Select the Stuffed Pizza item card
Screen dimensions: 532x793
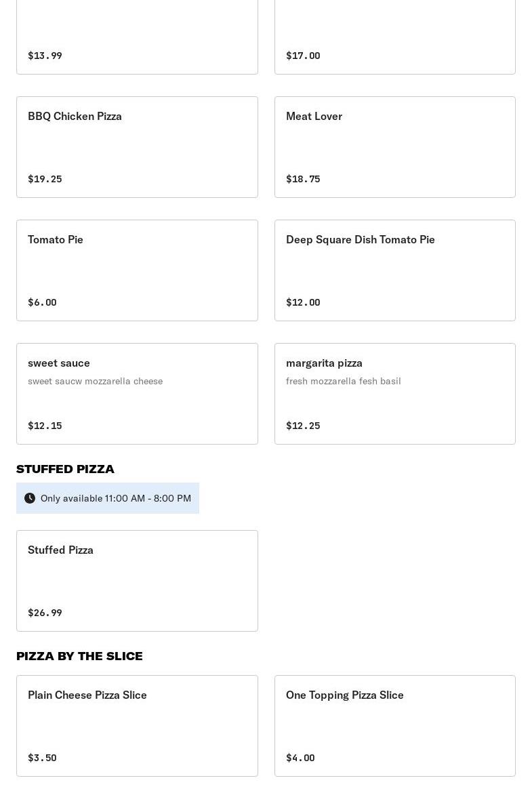tap(137, 581)
